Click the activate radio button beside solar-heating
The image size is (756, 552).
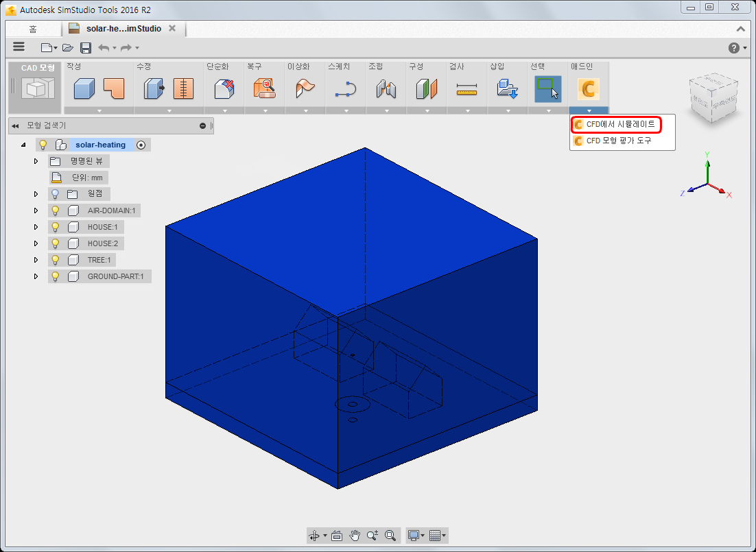click(141, 145)
